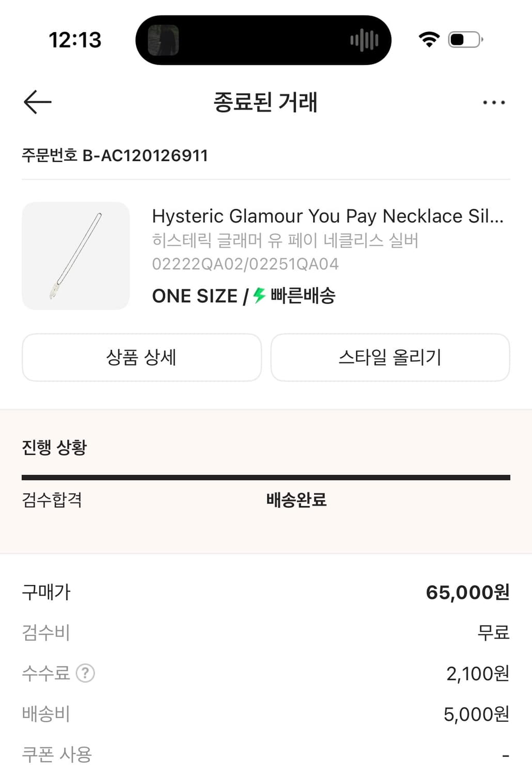Tap the 12:13 clock in status bar
Screen dimensions: 532x775
[x=75, y=40]
